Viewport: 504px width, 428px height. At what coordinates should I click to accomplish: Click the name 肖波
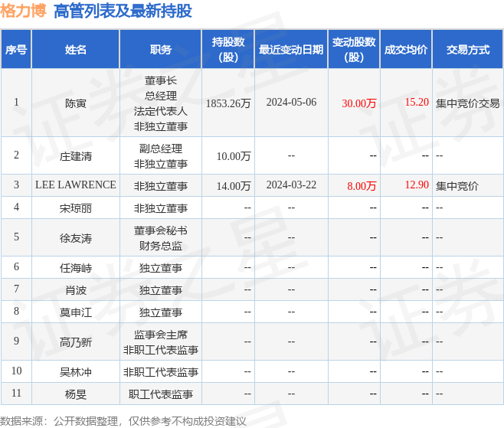coord(76,290)
